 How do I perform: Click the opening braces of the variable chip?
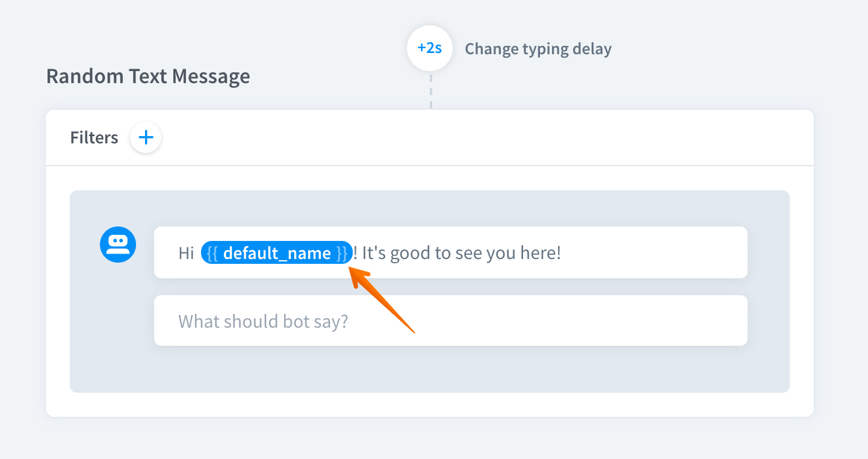(x=212, y=253)
